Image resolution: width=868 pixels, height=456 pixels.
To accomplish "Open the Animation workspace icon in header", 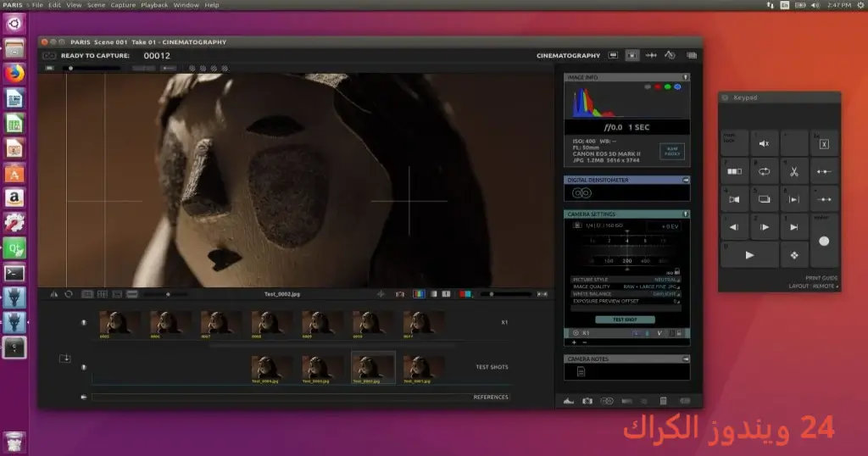I will (613, 55).
